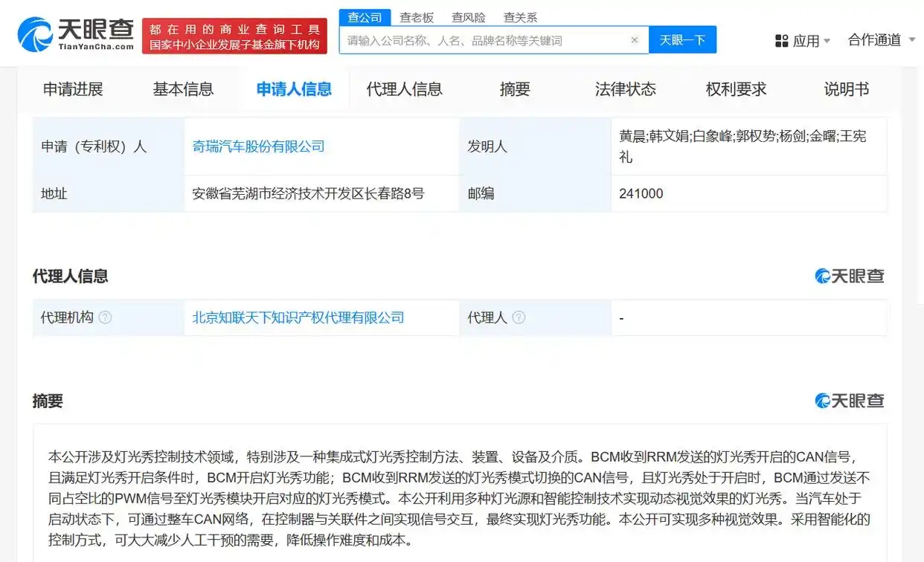Click the 天眼一下 search button
Screen dimensions: 924x562
coord(682,40)
